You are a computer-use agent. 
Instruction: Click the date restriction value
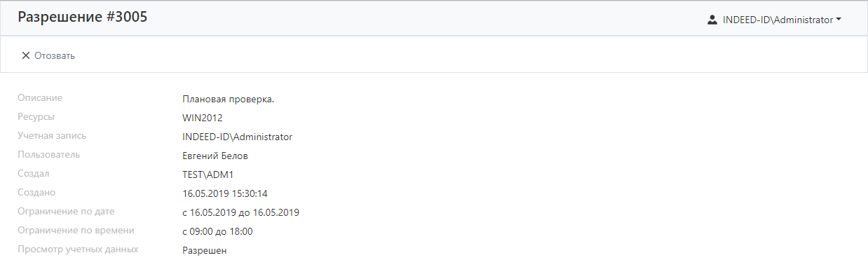[x=241, y=212]
